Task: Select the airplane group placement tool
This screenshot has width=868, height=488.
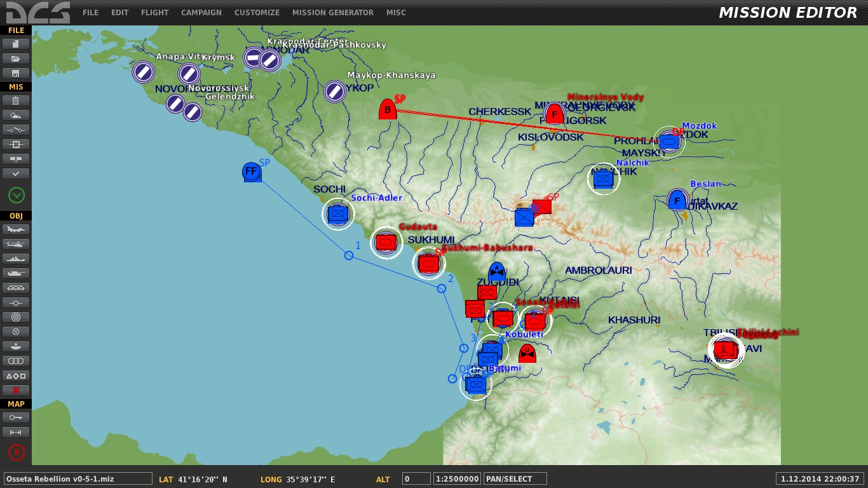Action: click(x=16, y=229)
